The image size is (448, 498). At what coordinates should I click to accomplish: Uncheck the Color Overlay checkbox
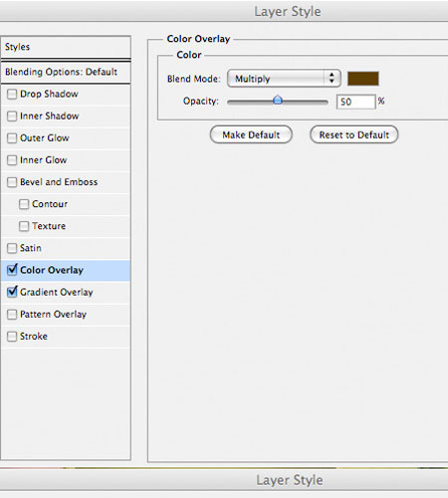(x=12, y=270)
